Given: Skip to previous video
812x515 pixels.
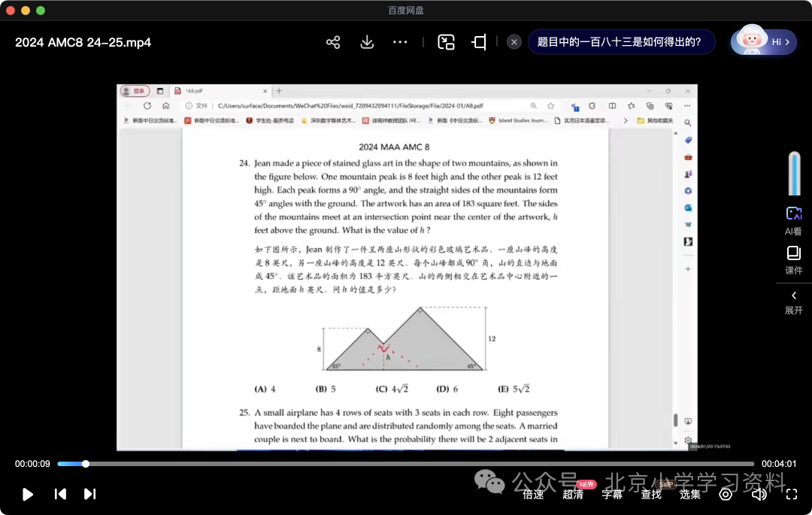Looking at the screenshot, I should click(60, 494).
